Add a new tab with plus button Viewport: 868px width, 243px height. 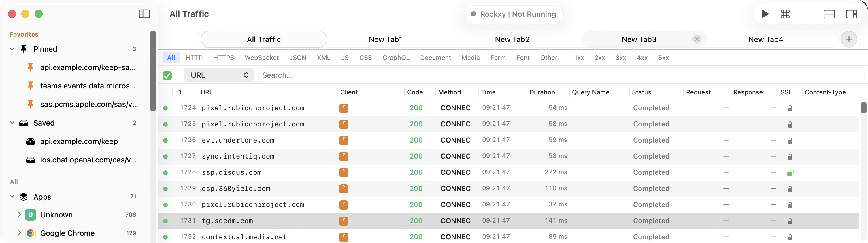click(x=849, y=39)
